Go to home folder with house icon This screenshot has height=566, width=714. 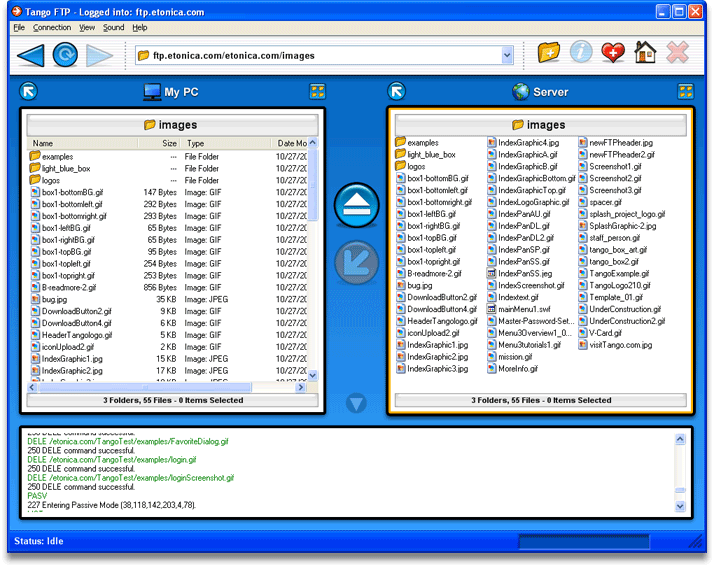pos(645,52)
